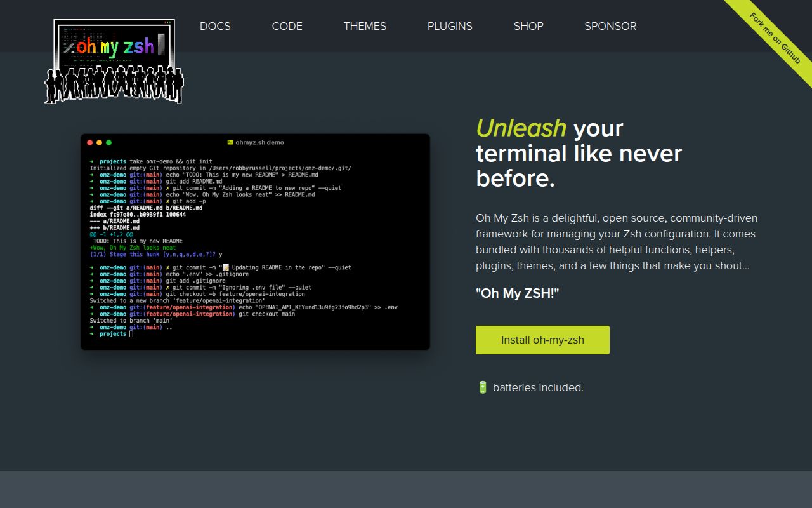Click the yellow minimize dot in terminal demo
812x508 pixels.
[x=100, y=143]
